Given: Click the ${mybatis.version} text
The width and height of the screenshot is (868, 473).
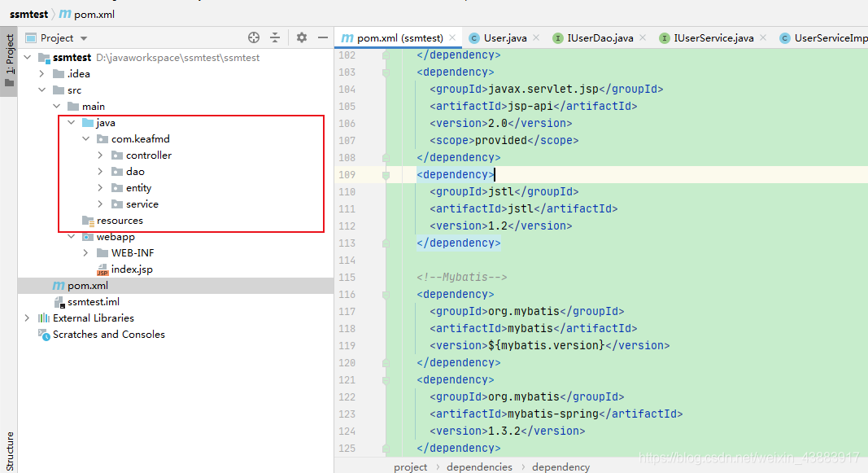Looking at the screenshot, I should (547, 345).
